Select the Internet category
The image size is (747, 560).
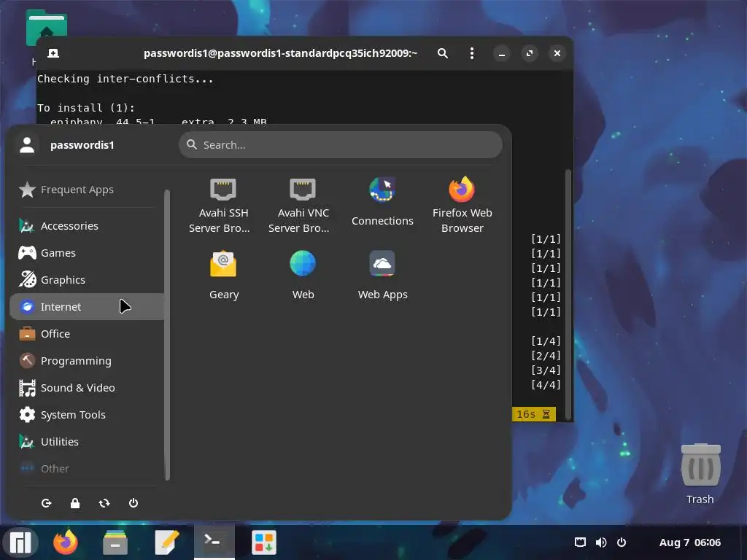(87, 307)
